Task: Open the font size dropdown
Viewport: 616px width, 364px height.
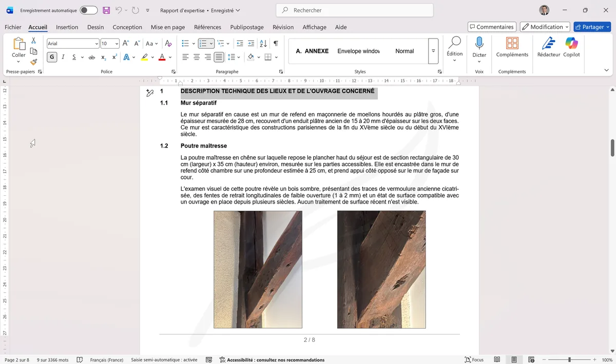Action: click(x=108, y=43)
